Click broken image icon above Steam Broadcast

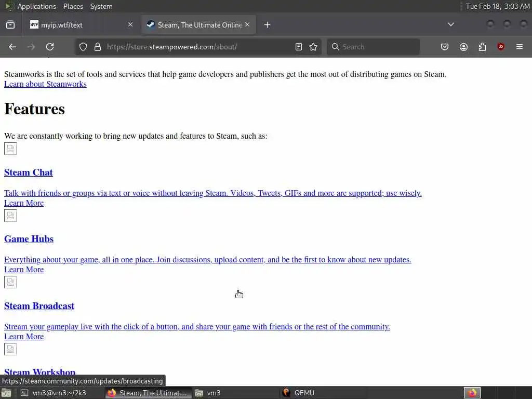click(10, 282)
